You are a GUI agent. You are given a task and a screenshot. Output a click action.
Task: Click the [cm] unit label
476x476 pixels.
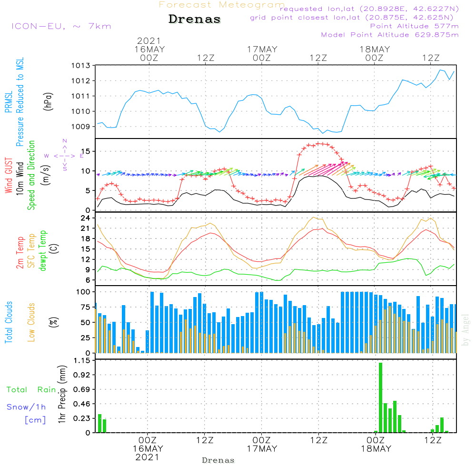click(x=35, y=420)
